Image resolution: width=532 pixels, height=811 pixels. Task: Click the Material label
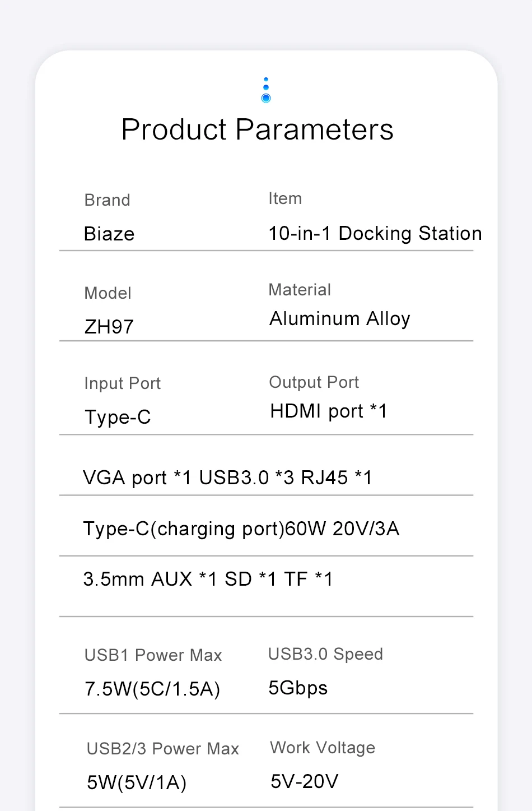pos(300,290)
